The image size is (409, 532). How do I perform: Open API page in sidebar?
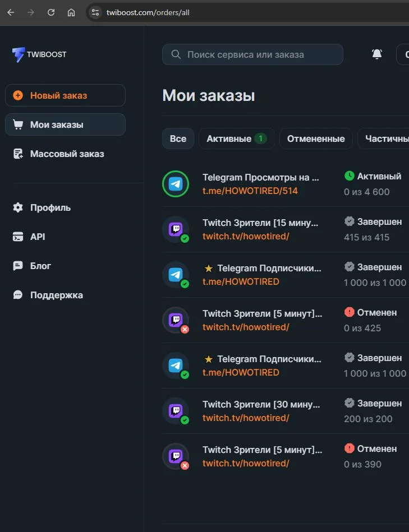pos(29,237)
